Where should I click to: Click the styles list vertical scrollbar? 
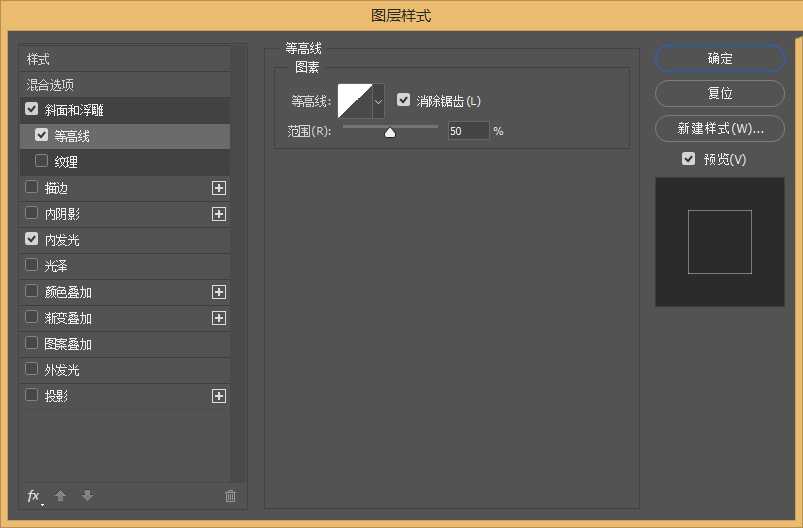pos(238,264)
